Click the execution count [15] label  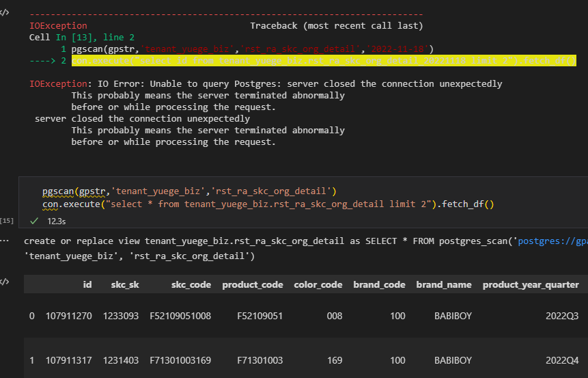pos(6,221)
